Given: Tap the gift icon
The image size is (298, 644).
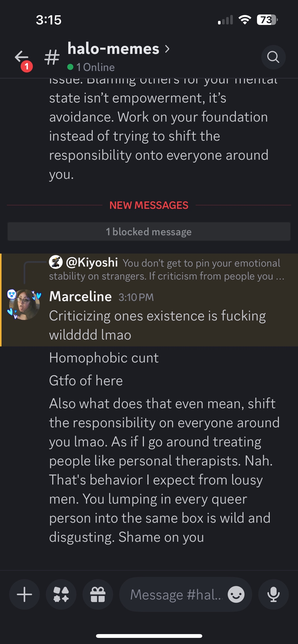Looking at the screenshot, I should 98,594.
